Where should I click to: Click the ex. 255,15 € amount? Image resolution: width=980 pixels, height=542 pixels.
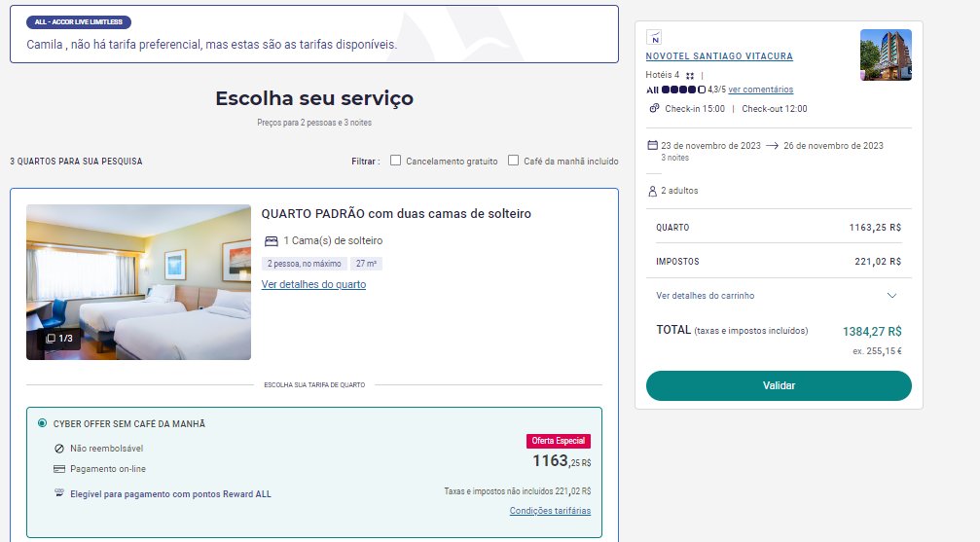pyautogui.click(x=877, y=351)
